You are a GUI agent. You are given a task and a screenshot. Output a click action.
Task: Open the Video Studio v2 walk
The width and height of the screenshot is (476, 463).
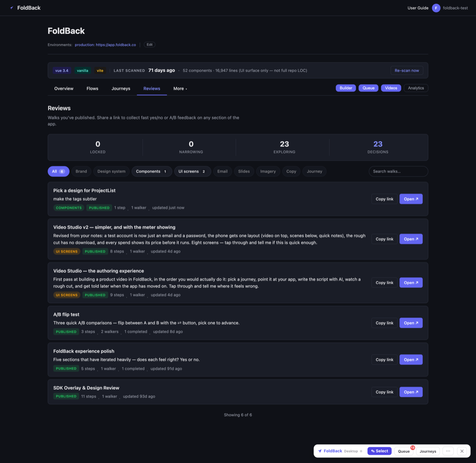click(411, 239)
